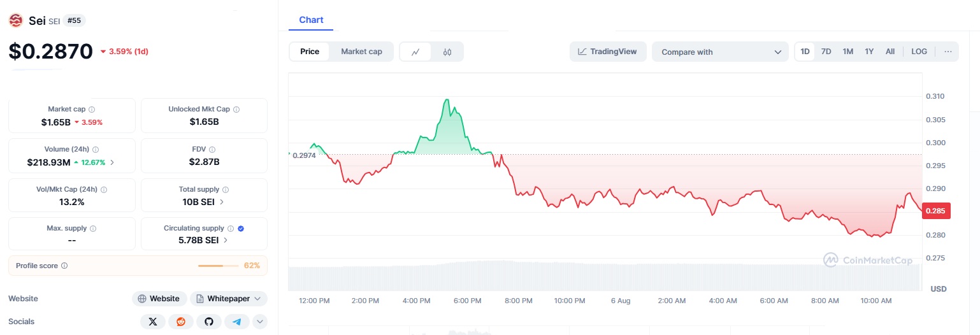Open the Chart tab
Image resolution: width=980 pixels, height=335 pixels.
click(311, 20)
